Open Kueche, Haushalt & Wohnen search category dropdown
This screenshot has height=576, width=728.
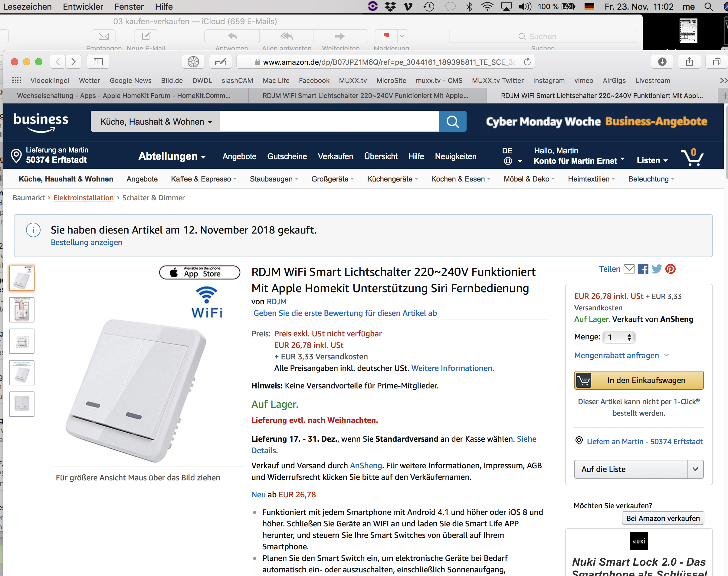156,121
